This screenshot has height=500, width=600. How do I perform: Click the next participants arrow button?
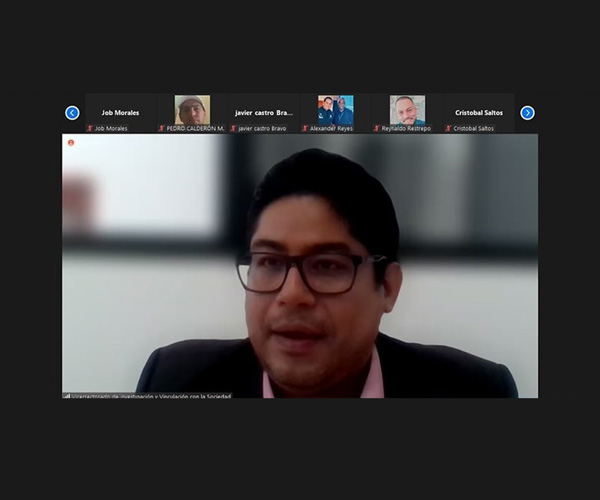[x=527, y=113]
